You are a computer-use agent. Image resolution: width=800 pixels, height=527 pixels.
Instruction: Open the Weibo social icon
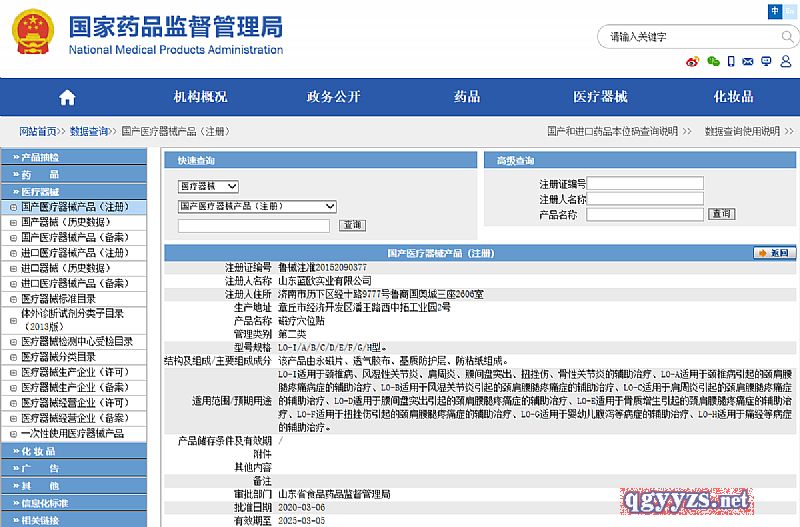pyautogui.click(x=693, y=61)
